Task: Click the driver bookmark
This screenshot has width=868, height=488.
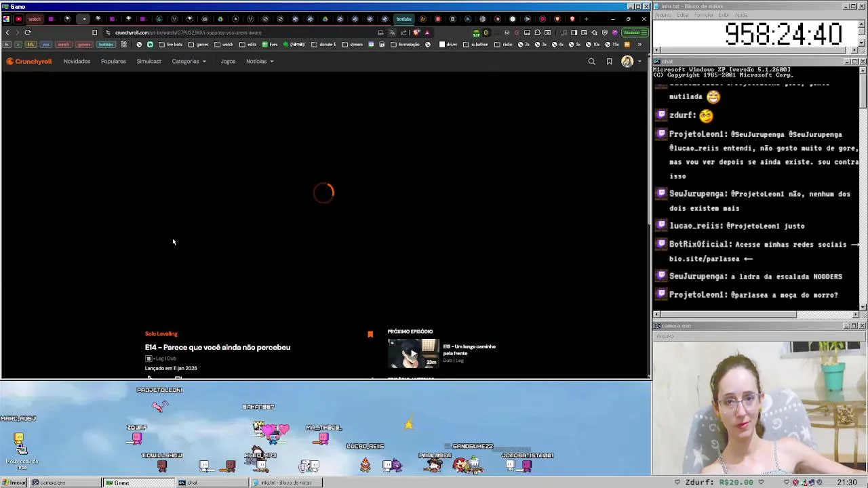Action: tap(449, 45)
